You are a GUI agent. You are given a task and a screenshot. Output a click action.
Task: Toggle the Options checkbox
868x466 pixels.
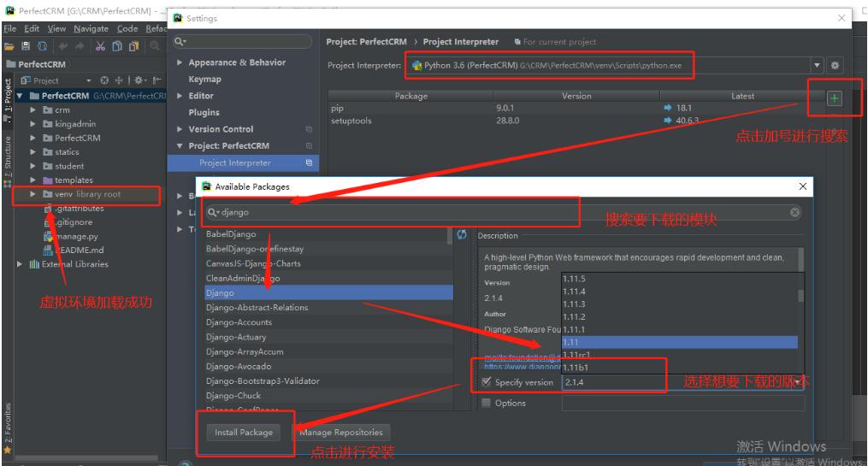click(x=486, y=403)
